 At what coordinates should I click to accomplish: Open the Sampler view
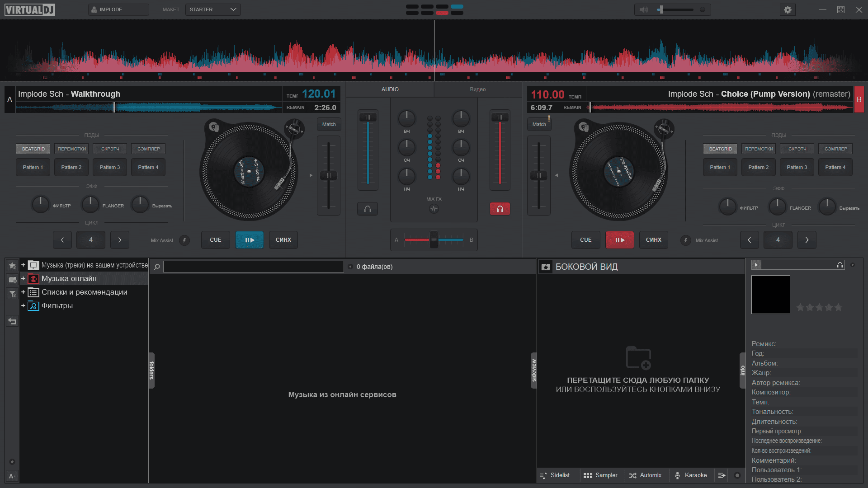point(600,475)
